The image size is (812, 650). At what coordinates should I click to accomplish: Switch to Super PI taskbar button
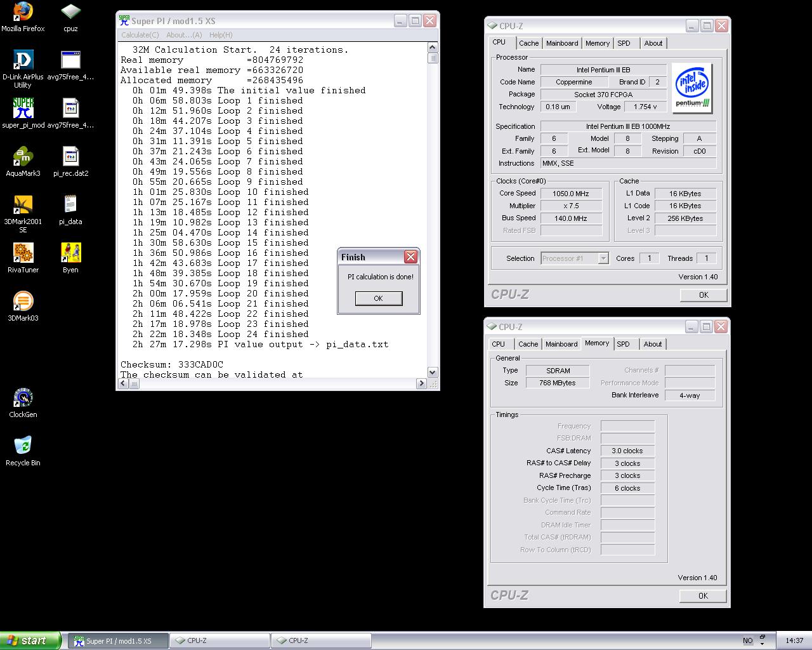[117, 640]
